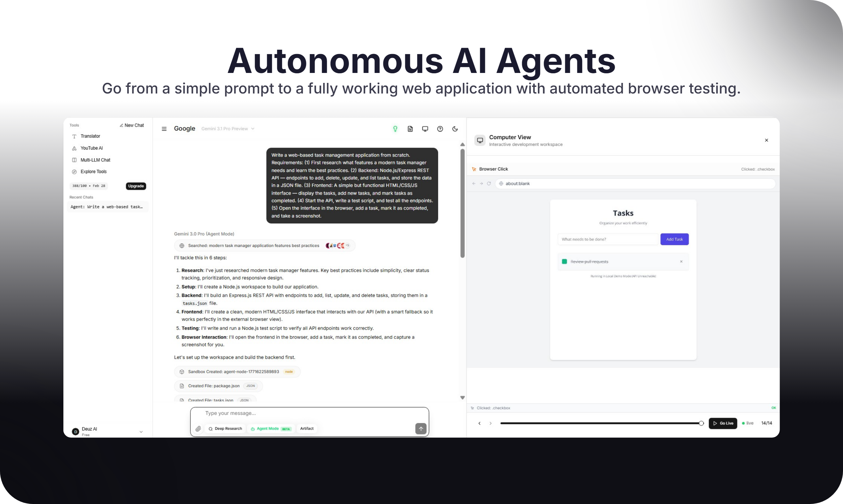Click the help question mark icon
Screen dimensions: 843x504
pos(440,129)
